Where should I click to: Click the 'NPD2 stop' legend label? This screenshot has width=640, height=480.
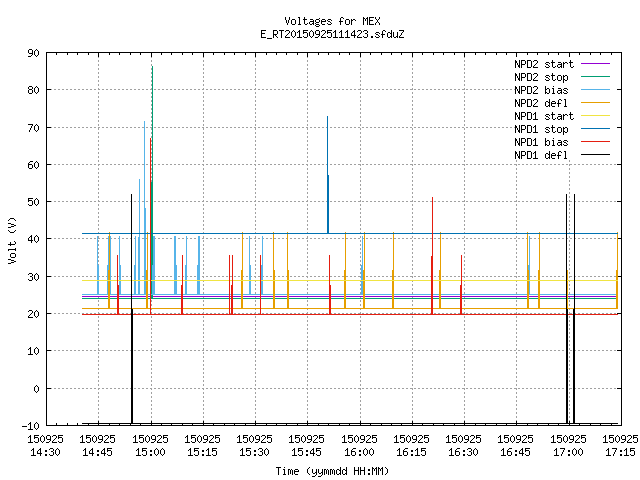click(541, 77)
